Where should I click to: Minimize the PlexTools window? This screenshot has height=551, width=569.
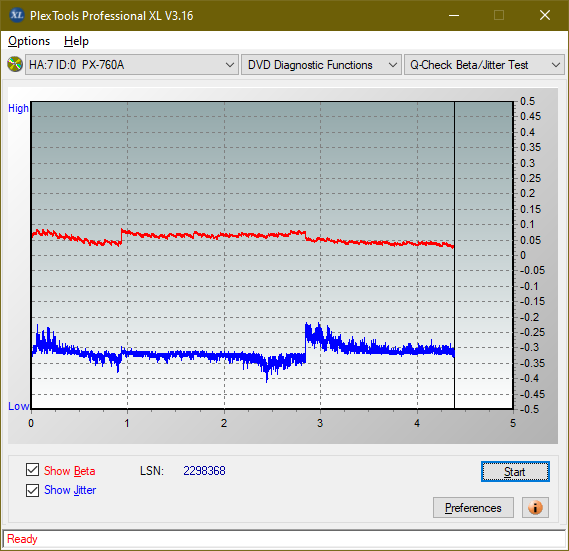(454, 15)
